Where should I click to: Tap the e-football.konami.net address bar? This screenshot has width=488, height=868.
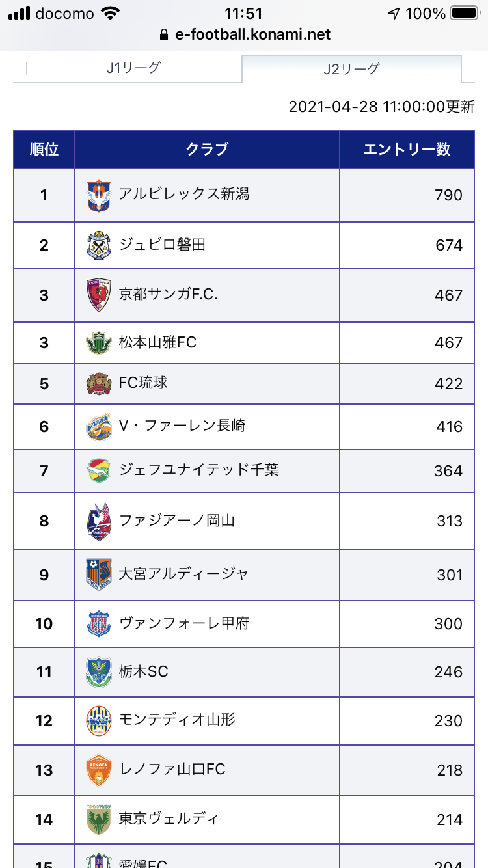tap(244, 34)
